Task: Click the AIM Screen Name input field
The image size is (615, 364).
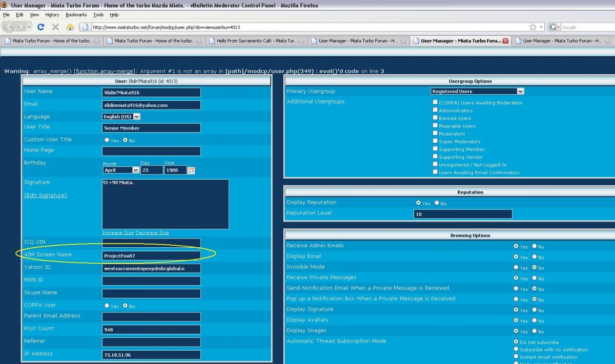Action: point(151,255)
